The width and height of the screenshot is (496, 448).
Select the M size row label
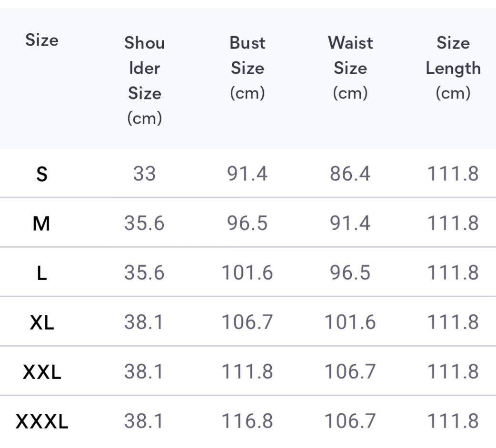tap(42, 224)
